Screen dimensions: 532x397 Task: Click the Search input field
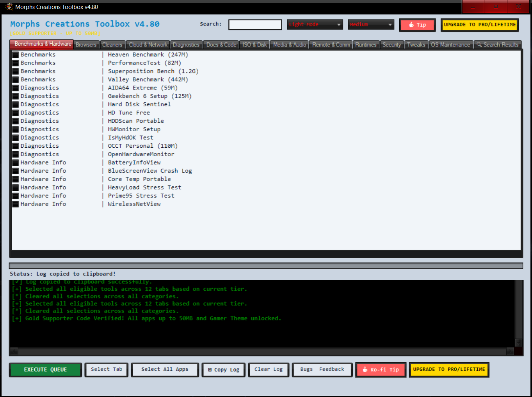(x=255, y=25)
